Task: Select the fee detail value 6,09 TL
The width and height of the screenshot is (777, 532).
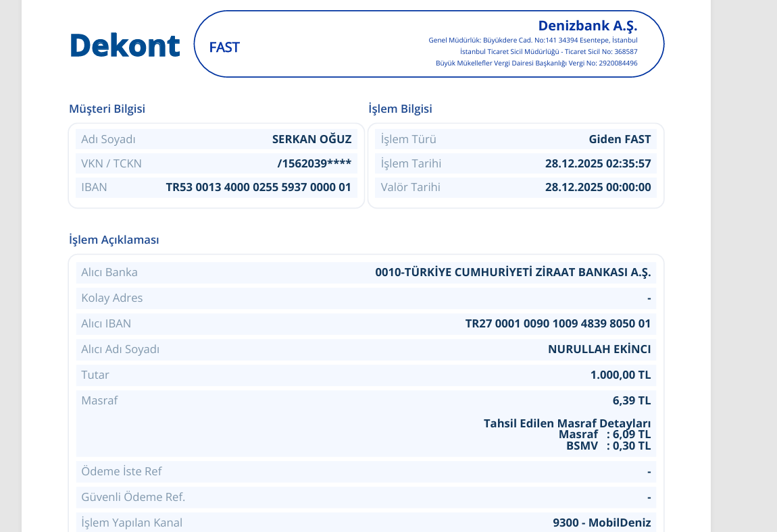Action: [x=632, y=434]
